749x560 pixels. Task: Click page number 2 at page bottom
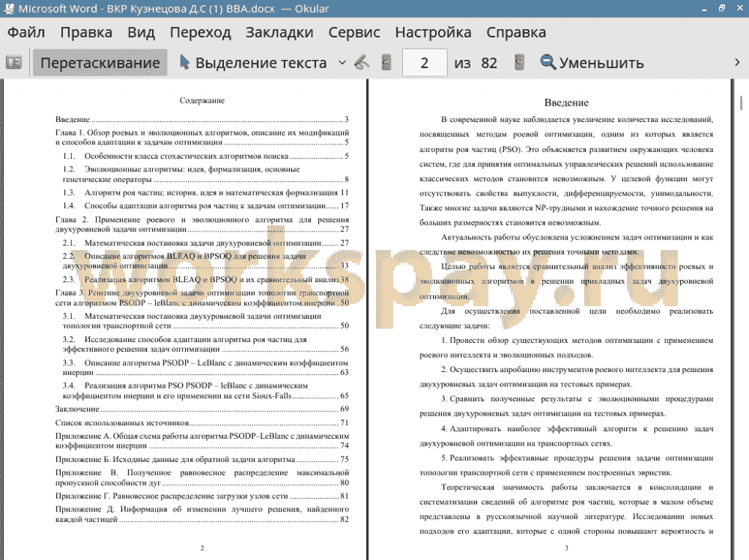[x=202, y=548]
